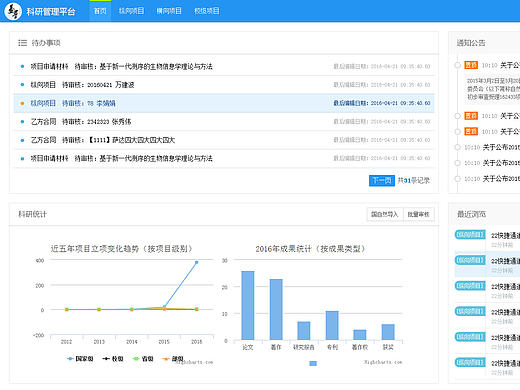Click the 2016 peak point on the 国家级 line

pos(196,262)
